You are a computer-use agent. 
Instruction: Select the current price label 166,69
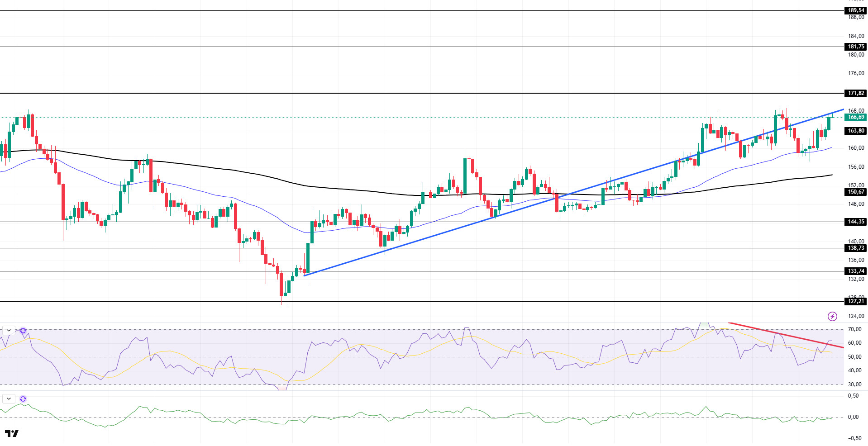pos(856,117)
